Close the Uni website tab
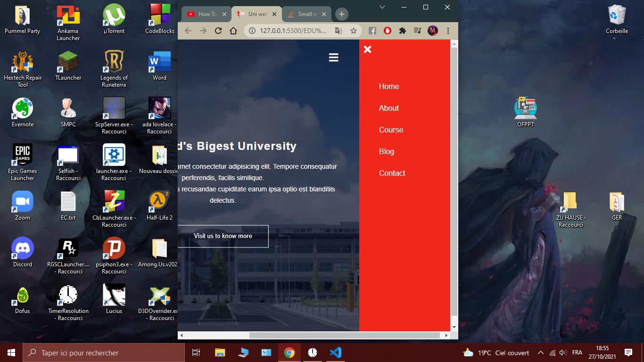This screenshot has height=362, width=644. point(274,14)
